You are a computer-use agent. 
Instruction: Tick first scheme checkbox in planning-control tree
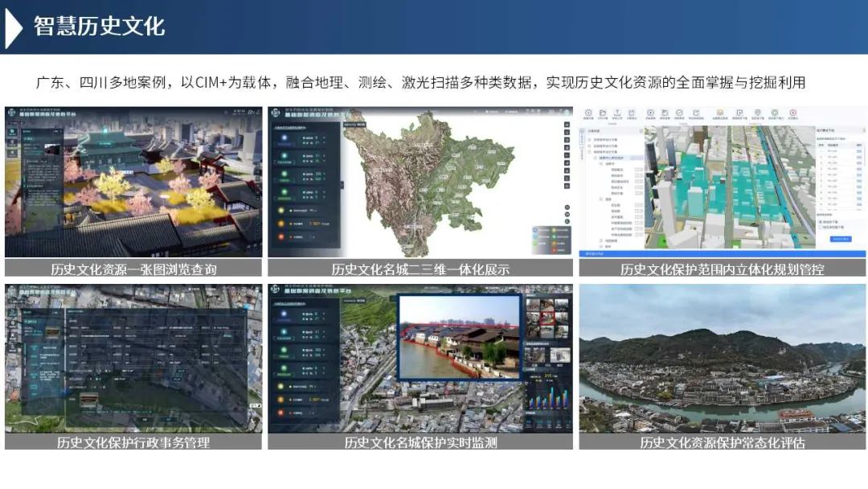pyautogui.click(x=590, y=140)
